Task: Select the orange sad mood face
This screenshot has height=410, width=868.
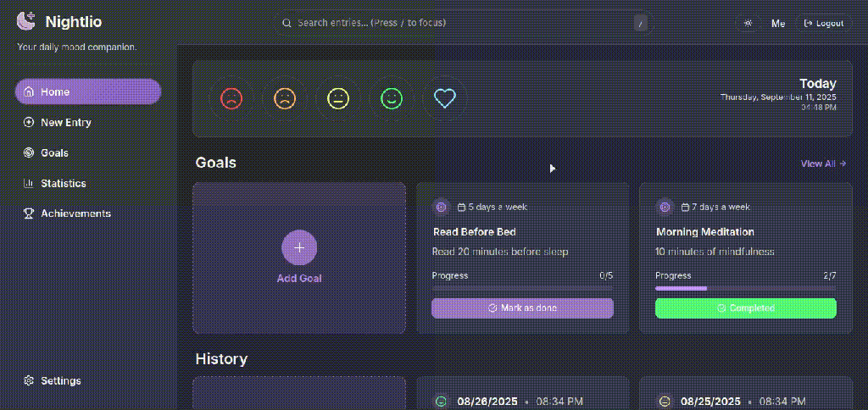Action: pos(285,99)
